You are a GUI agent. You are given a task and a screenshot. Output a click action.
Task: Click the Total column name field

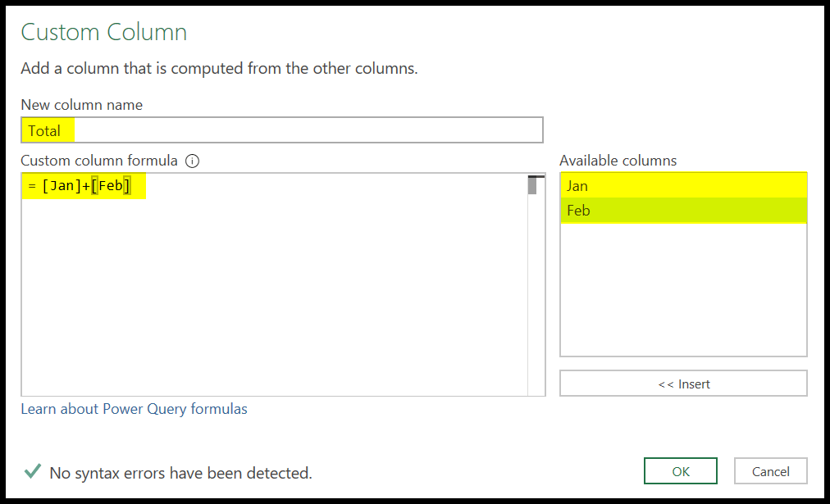[246, 129]
